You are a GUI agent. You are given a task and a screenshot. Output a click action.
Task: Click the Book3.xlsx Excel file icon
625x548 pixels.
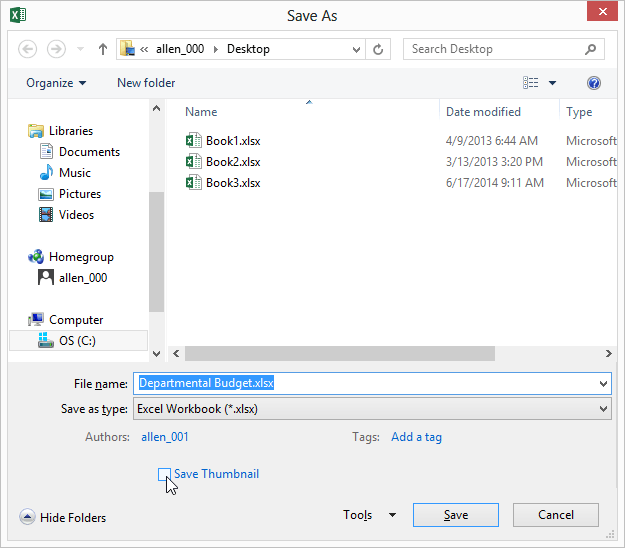coord(194,183)
